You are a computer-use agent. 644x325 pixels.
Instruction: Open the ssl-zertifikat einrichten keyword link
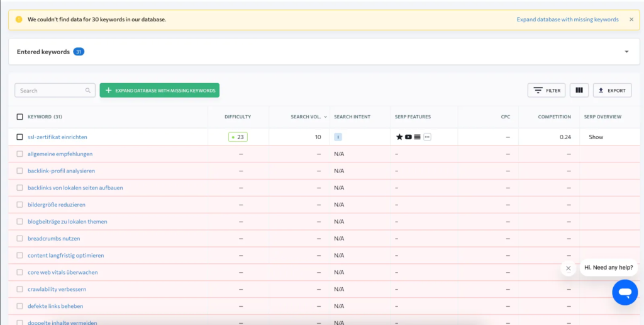click(x=57, y=137)
